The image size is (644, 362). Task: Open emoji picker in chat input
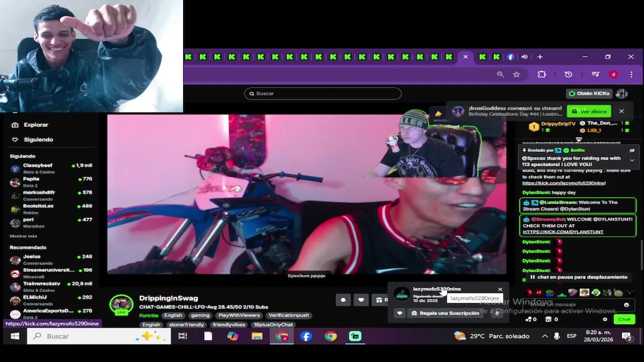[x=626, y=305]
